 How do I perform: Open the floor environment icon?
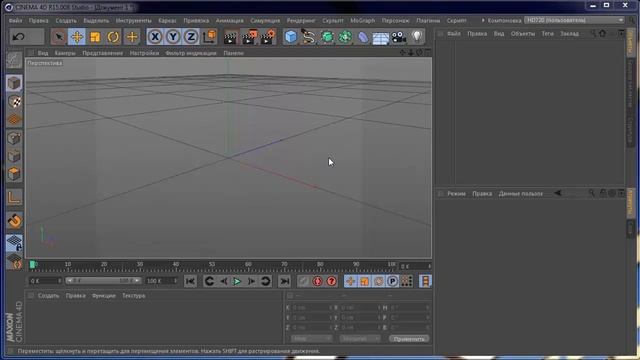381,37
